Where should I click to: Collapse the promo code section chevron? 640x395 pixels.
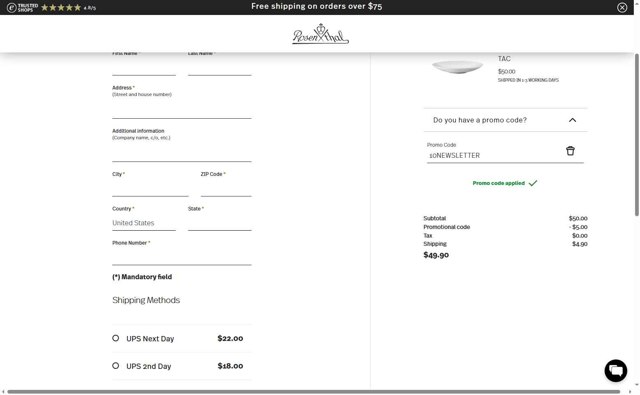(x=572, y=120)
